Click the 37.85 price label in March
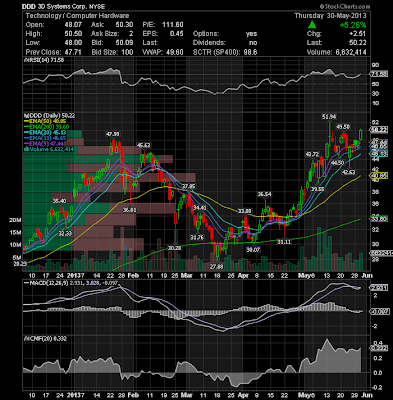 (x=188, y=186)
